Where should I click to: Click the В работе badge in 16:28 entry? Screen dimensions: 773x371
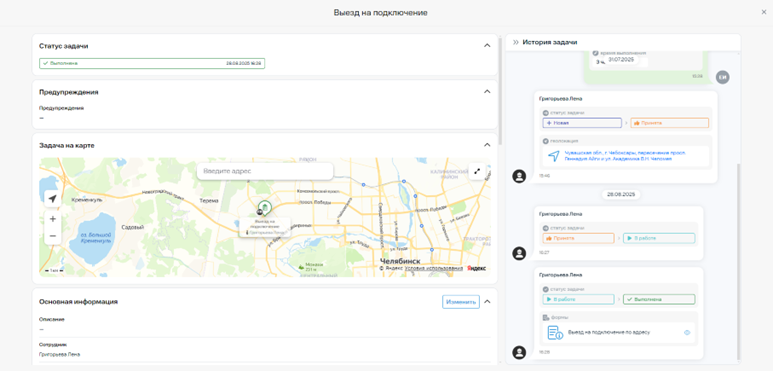[578, 299]
